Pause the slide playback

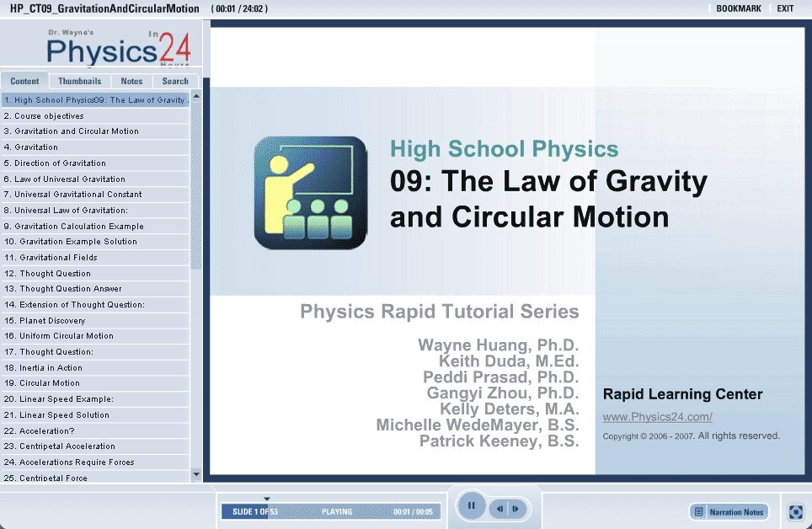pyautogui.click(x=472, y=506)
